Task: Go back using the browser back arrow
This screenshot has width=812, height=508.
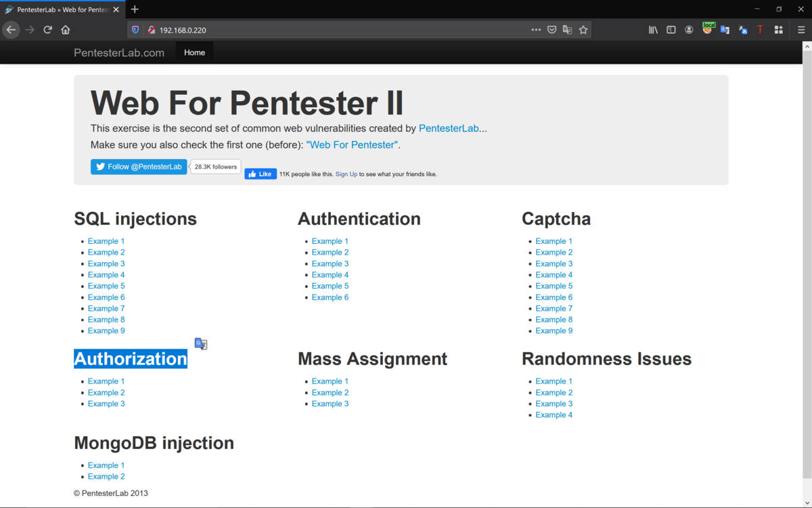Action: tap(11, 30)
